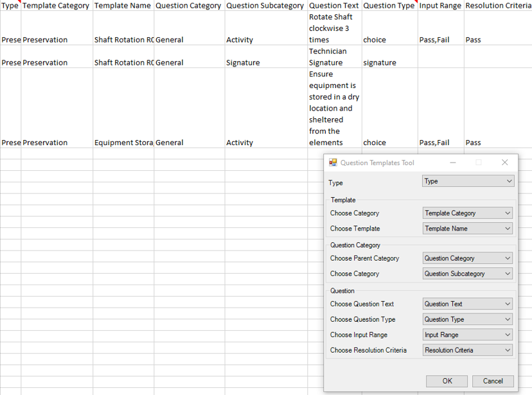Confirm the dialog with OK

click(447, 381)
